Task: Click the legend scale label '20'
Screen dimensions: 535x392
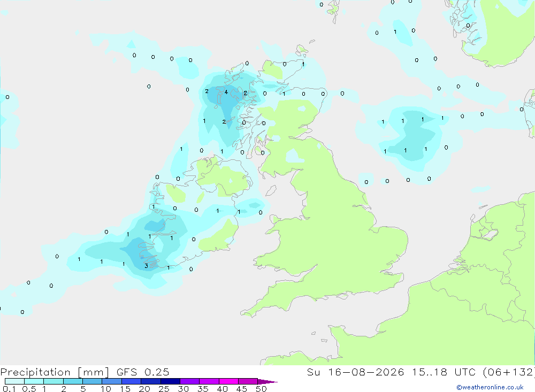Action: coord(144,389)
